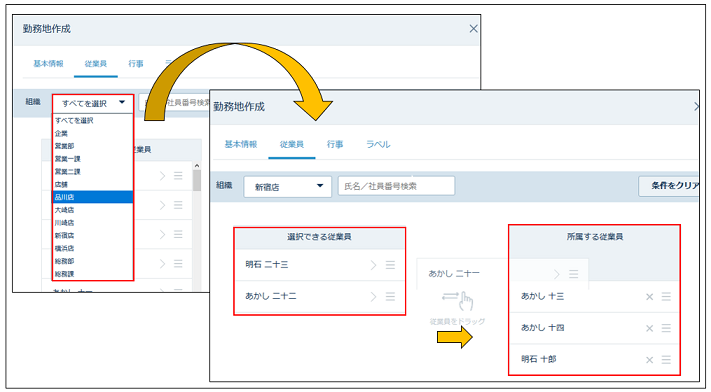Close the back 勤務地作成 dialog
This screenshot has height=392, width=711.
(473, 29)
